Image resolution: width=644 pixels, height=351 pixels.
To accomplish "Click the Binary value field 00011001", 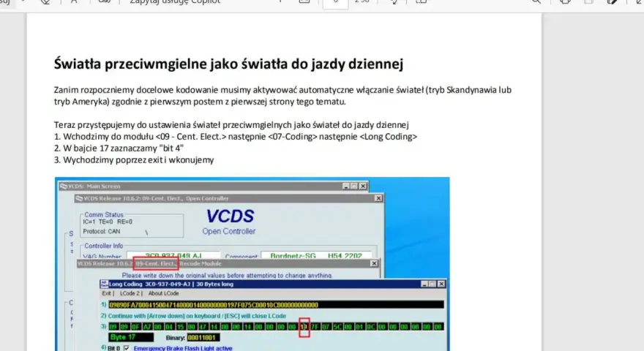I will tap(203, 337).
